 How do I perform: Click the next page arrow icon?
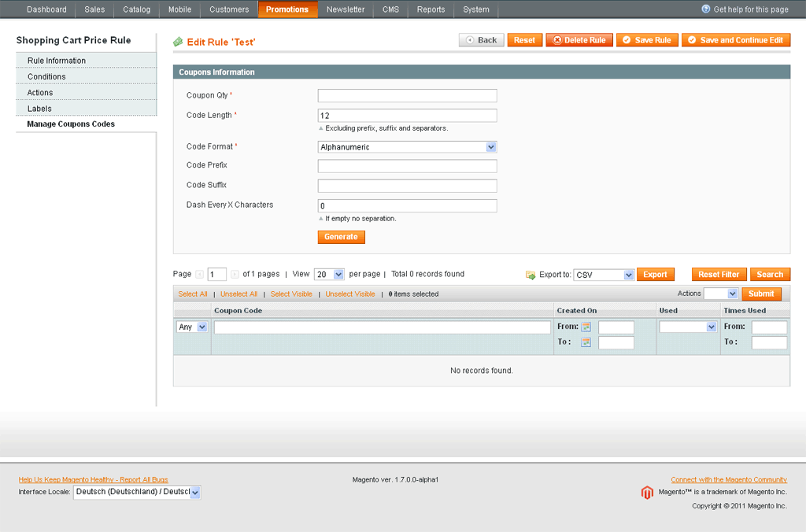click(x=235, y=275)
